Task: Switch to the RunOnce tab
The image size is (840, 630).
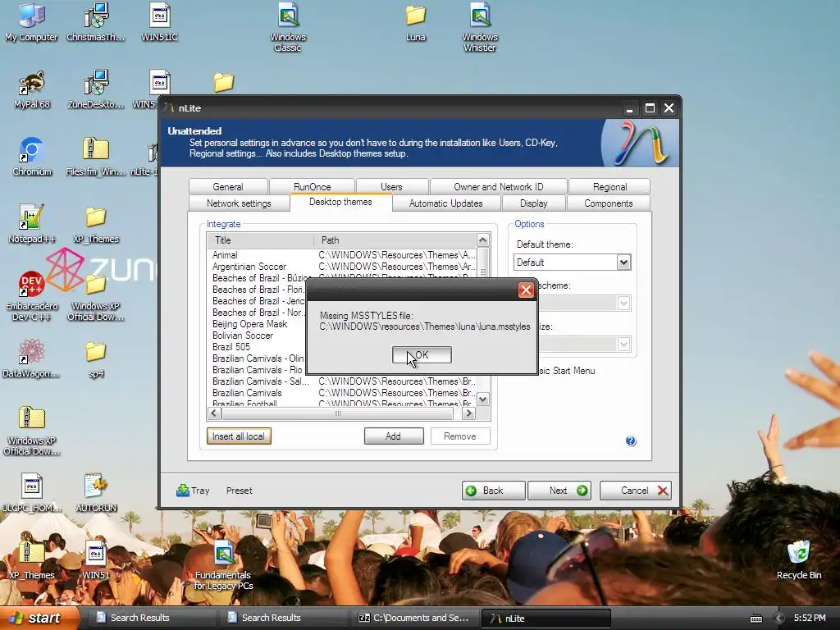Action: [313, 186]
